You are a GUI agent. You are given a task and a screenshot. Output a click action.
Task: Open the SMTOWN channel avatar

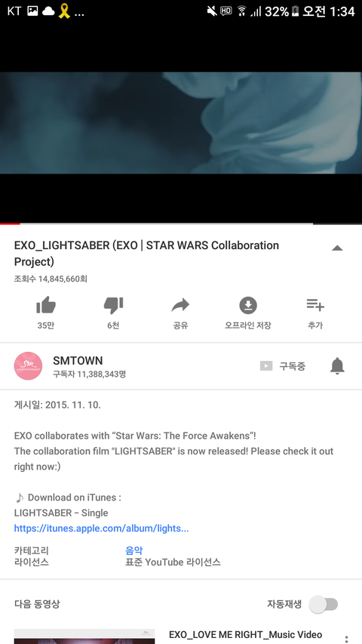coord(29,365)
